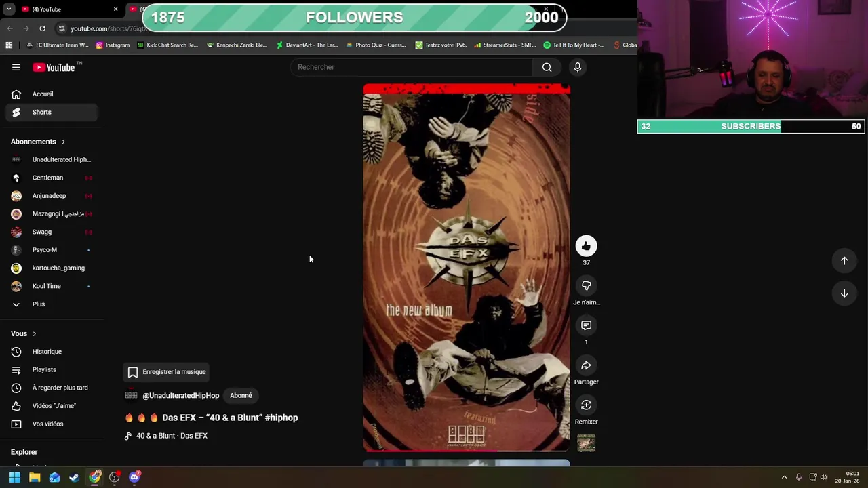
Task: Open the kartoucha_gaming channel
Action: click(52, 268)
